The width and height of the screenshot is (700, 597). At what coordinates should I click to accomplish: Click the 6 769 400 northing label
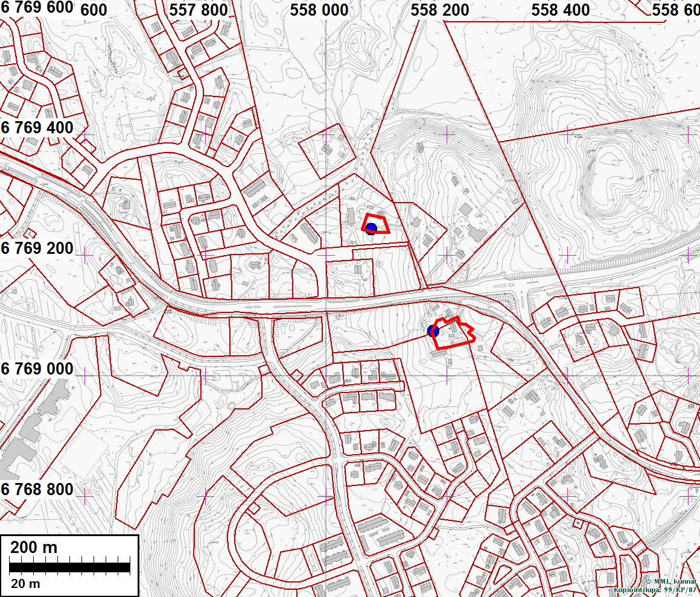tap(37, 128)
